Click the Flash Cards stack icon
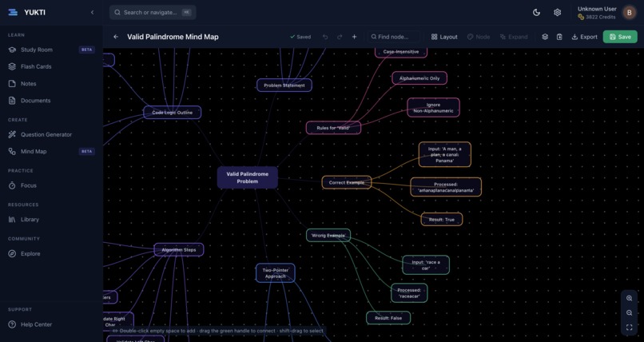The width and height of the screenshot is (644, 342). [x=12, y=66]
